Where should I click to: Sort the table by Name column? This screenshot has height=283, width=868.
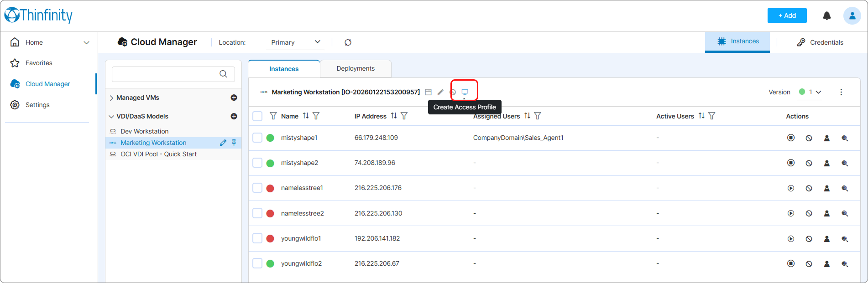(306, 116)
